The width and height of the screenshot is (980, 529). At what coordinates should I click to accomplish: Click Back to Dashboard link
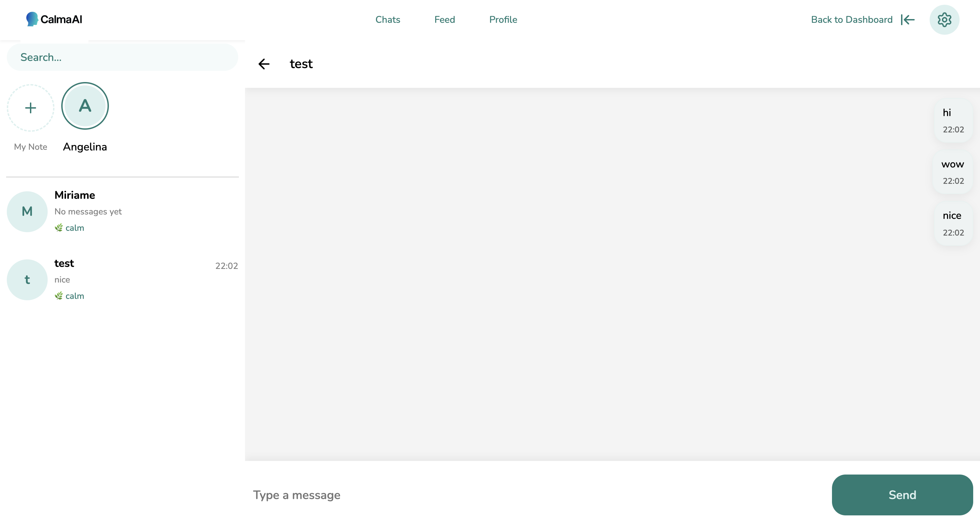[851, 20]
